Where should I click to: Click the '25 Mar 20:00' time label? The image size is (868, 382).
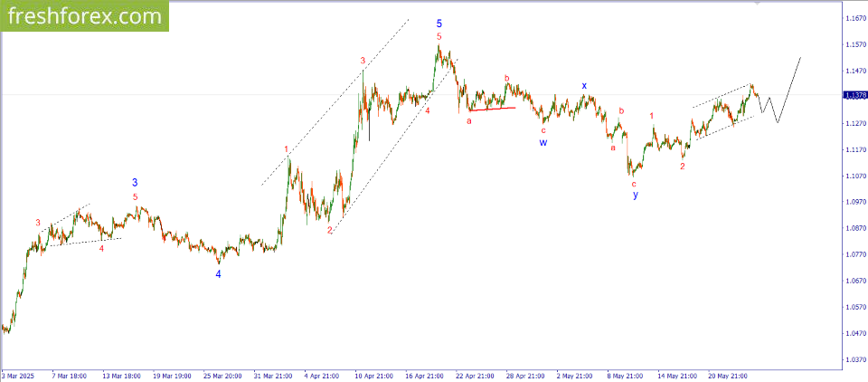[x=222, y=376]
